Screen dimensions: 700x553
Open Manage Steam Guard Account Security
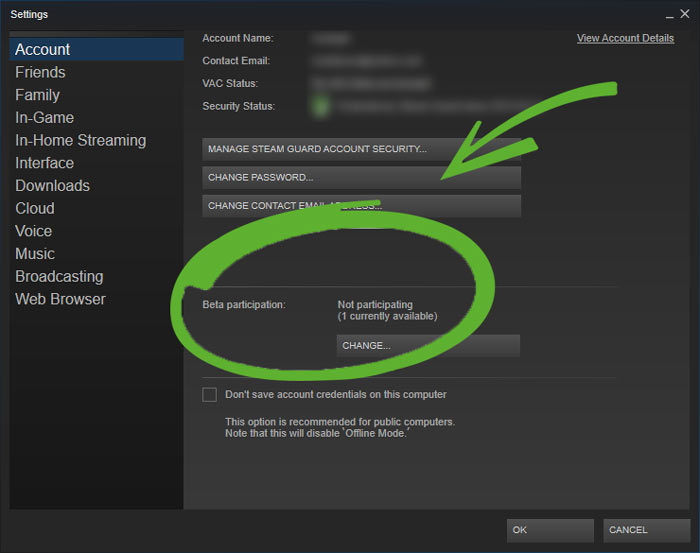click(x=362, y=149)
